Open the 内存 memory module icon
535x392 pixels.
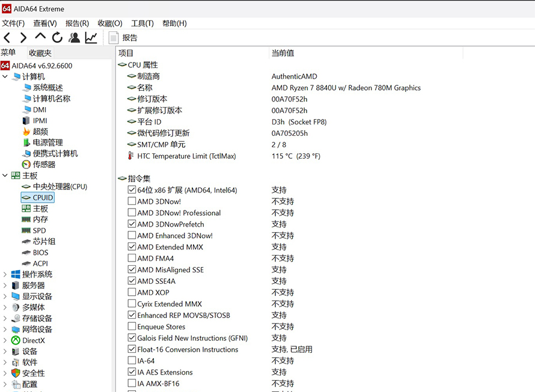26,219
